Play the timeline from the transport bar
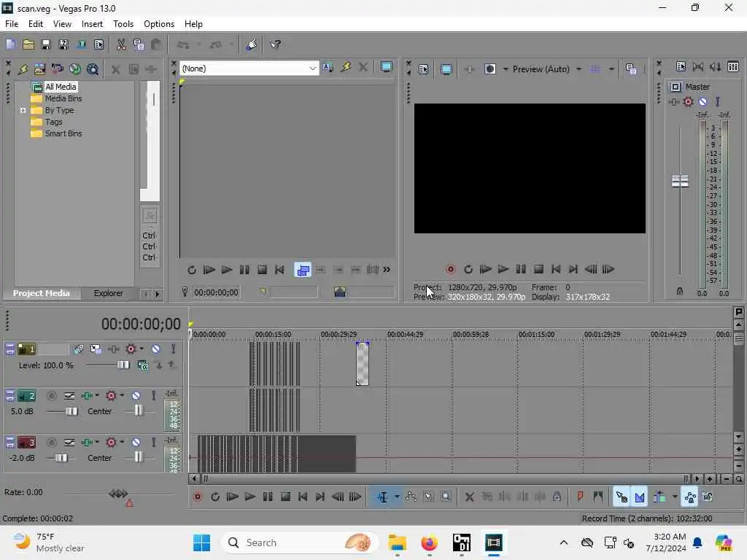 click(250, 497)
